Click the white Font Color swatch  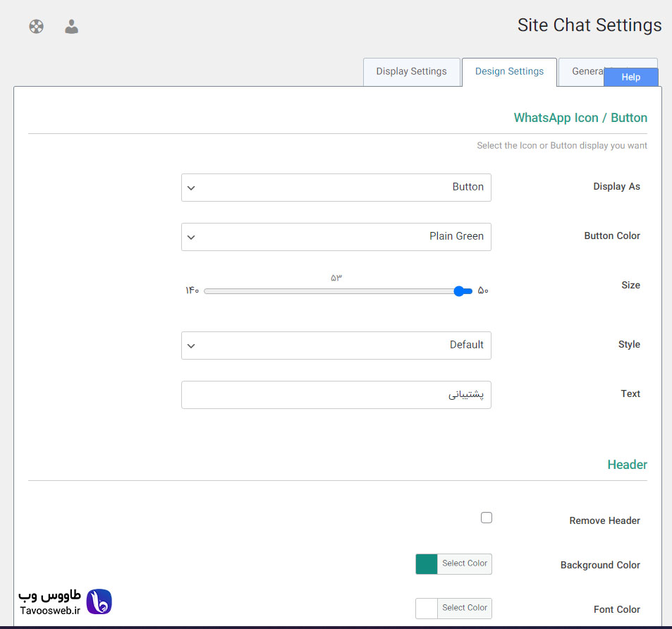[x=427, y=609]
